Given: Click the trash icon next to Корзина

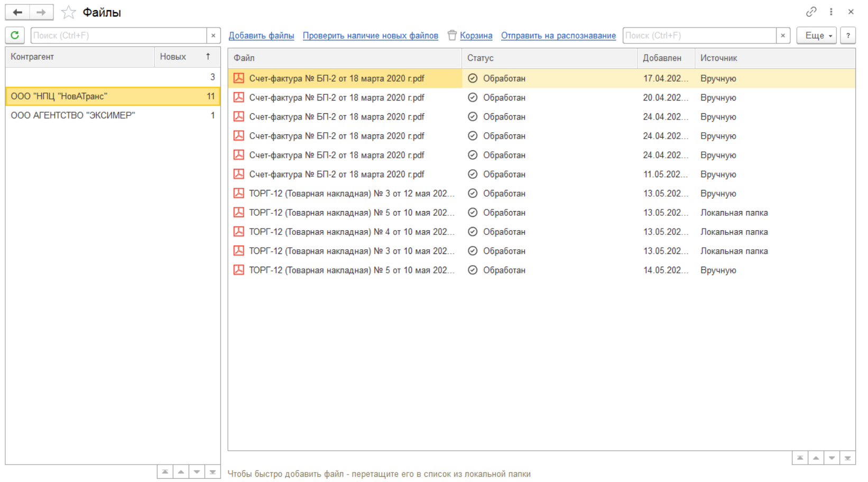Looking at the screenshot, I should (452, 35).
